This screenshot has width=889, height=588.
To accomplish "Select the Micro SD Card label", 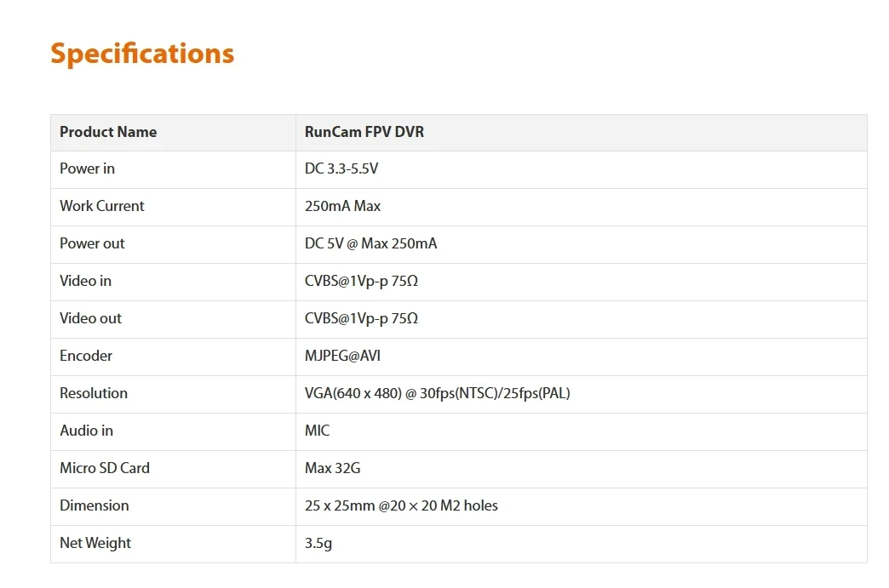I will tap(105, 468).
